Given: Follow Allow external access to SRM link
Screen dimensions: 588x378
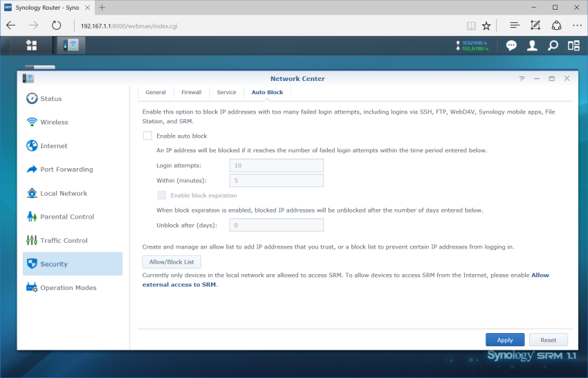Looking at the screenshot, I should (x=345, y=280).
